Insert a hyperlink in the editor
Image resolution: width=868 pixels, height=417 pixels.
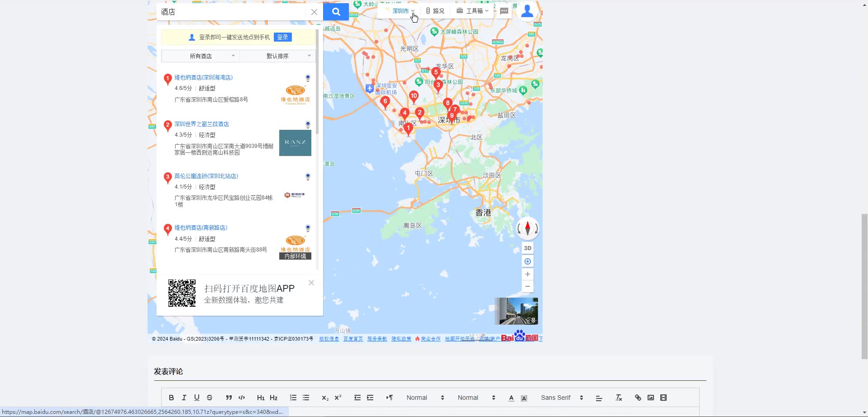pyautogui.click(x=638, y=398)
